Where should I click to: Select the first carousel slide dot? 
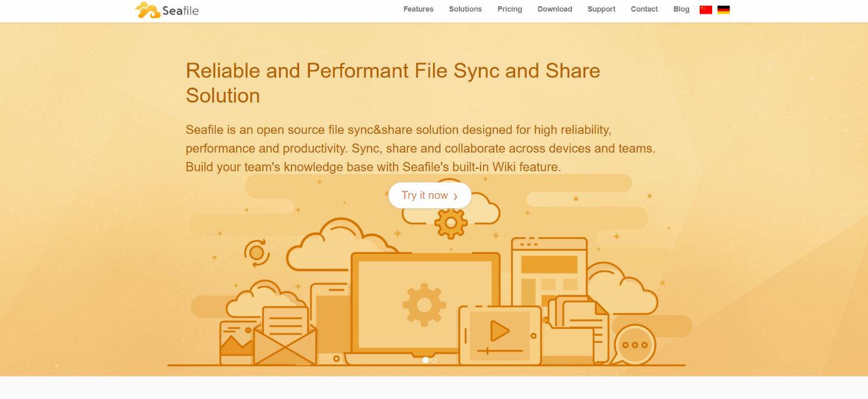click(426, 360)
